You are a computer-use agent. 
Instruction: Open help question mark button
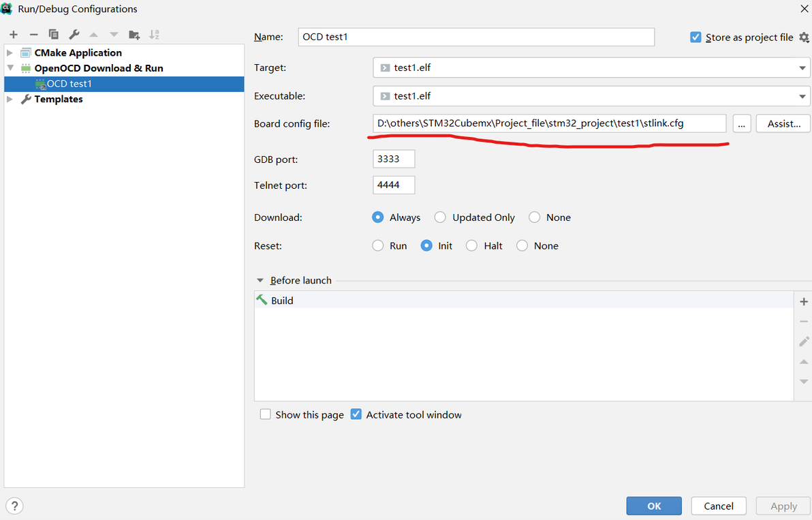point(14,506)
